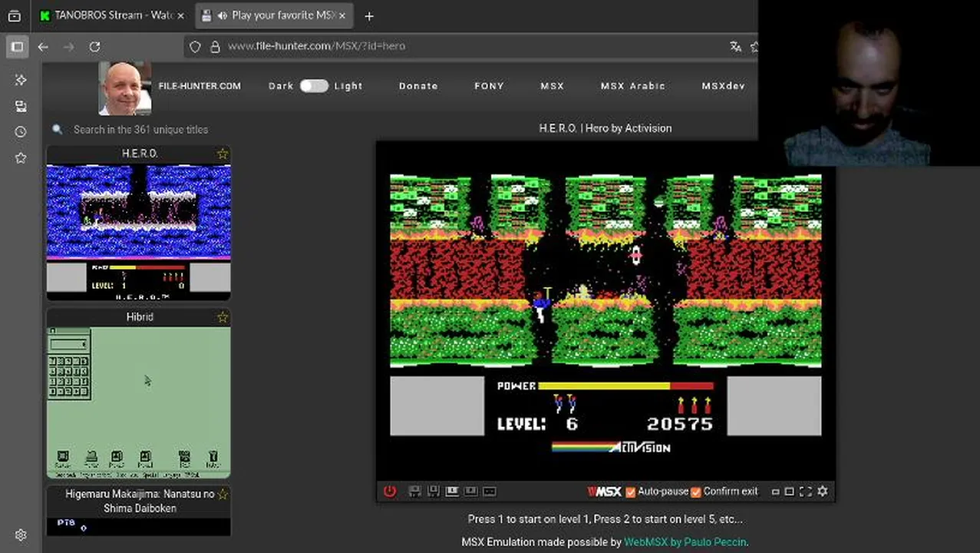Screen dimensions: 980x553
Task: Click the site owner's profile photo
Action: click(124, 88)
